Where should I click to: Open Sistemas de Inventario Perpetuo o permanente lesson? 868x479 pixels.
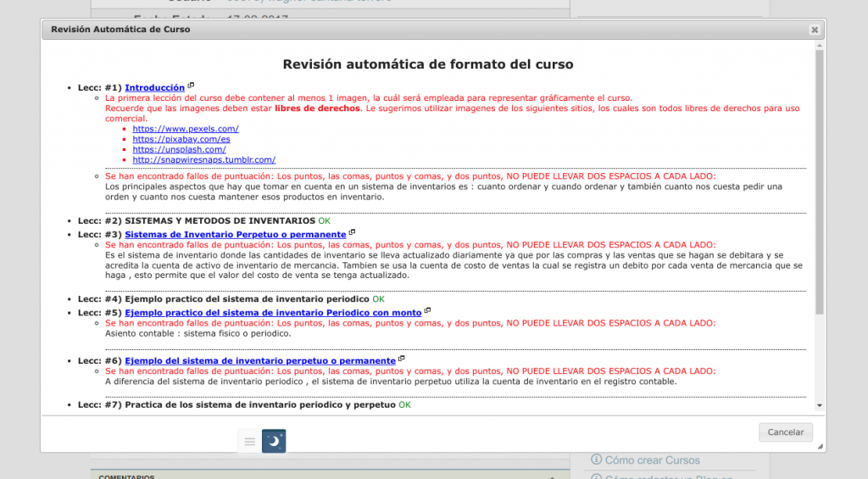click(235, 234)
